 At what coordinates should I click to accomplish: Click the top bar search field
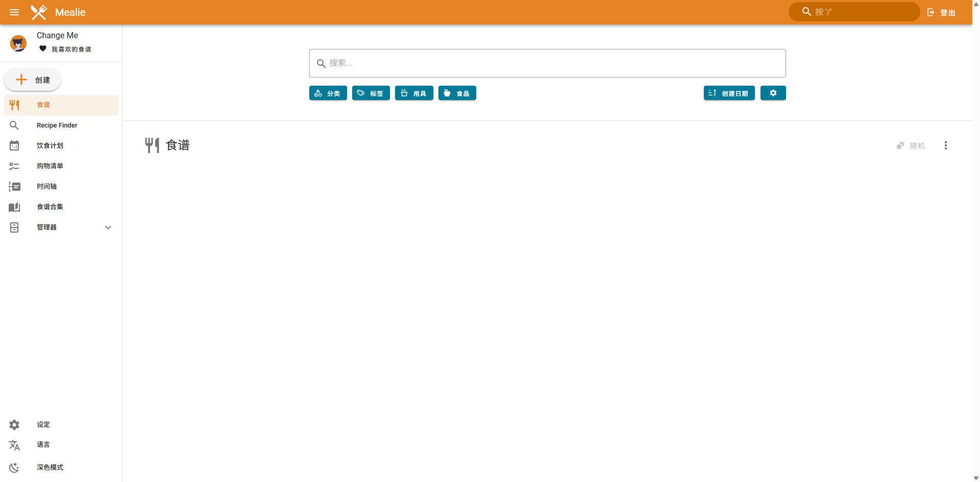pyautogui.click(x=854, y=12)
